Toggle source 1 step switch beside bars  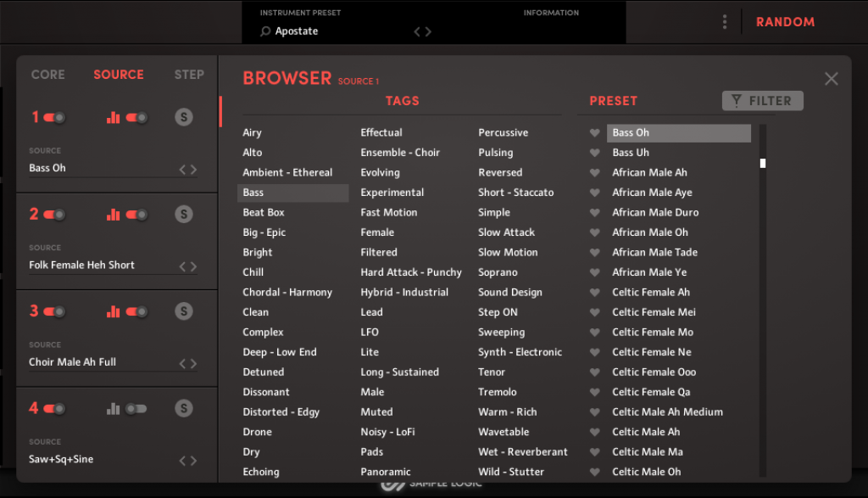click(x=136, y=117)
